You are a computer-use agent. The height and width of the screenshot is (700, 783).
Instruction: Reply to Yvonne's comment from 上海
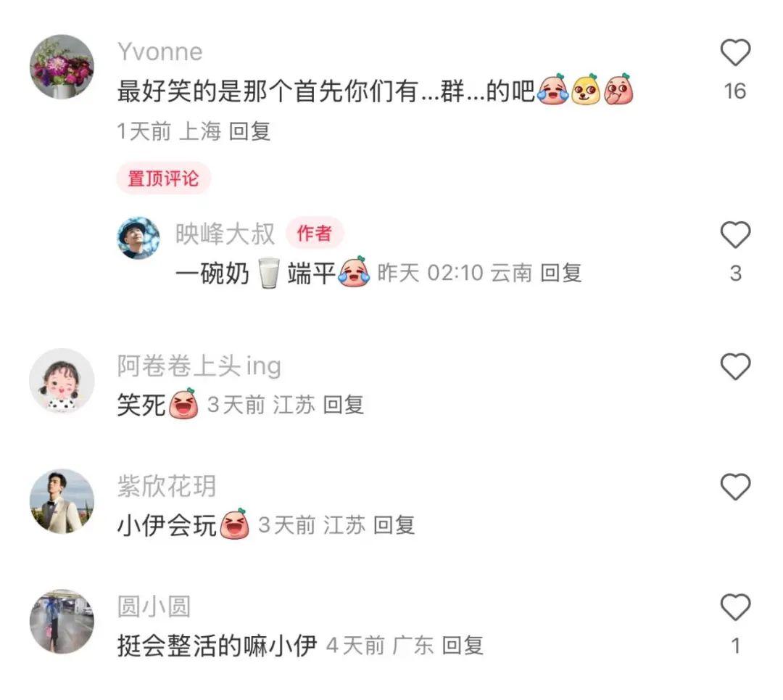click(249, 131)
